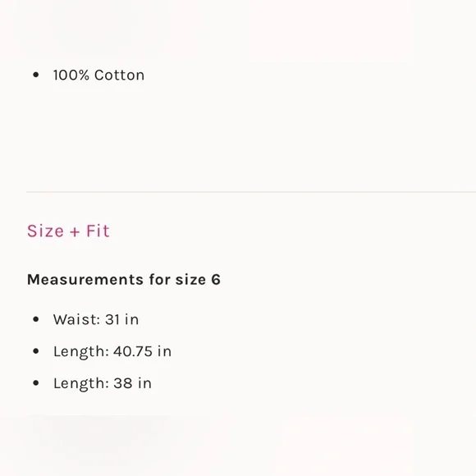This screenshot has width=476, height=476.
Task: Click the bullet beside "Length: 38 in"
Action: pos(36,382)
